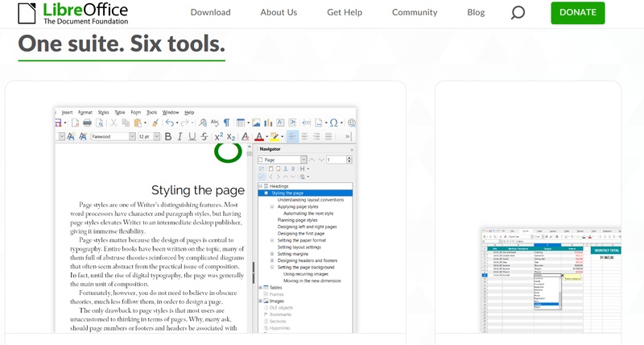Toggle Underline formatting button
The height and width of the screenshot is (345, 644).
coord(192,136)
